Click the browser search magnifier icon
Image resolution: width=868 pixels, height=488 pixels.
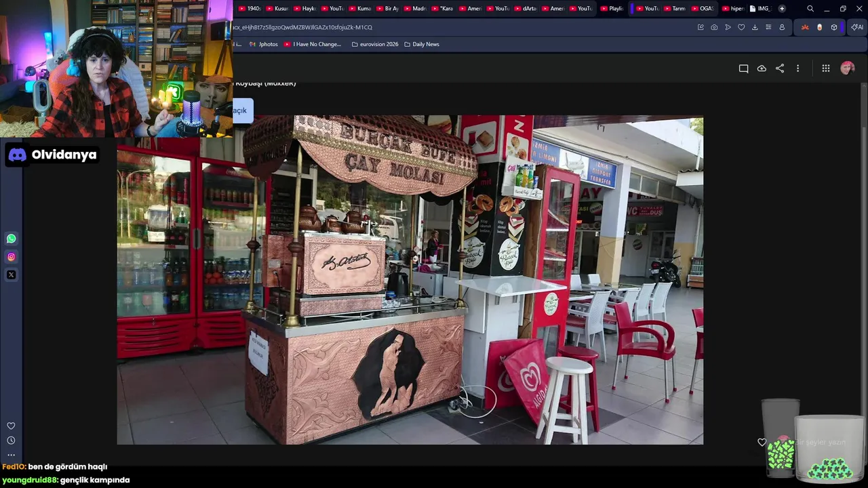(810, 9)
